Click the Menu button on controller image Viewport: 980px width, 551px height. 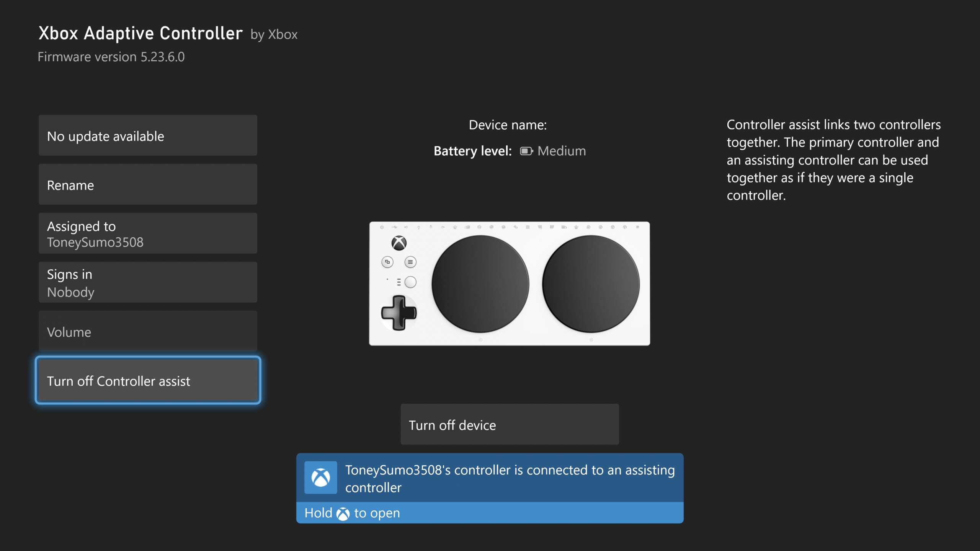pyautogui.click(x=410, y=262)
